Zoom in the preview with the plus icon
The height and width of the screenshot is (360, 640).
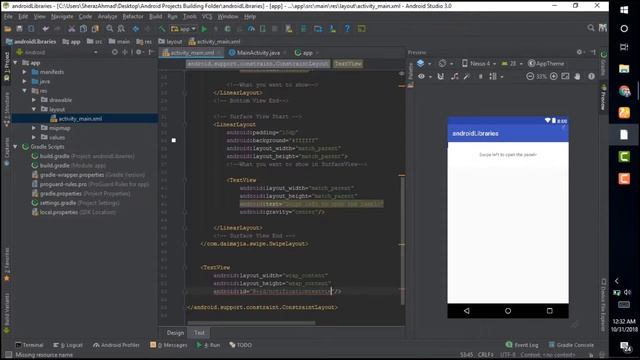[553, 76]
